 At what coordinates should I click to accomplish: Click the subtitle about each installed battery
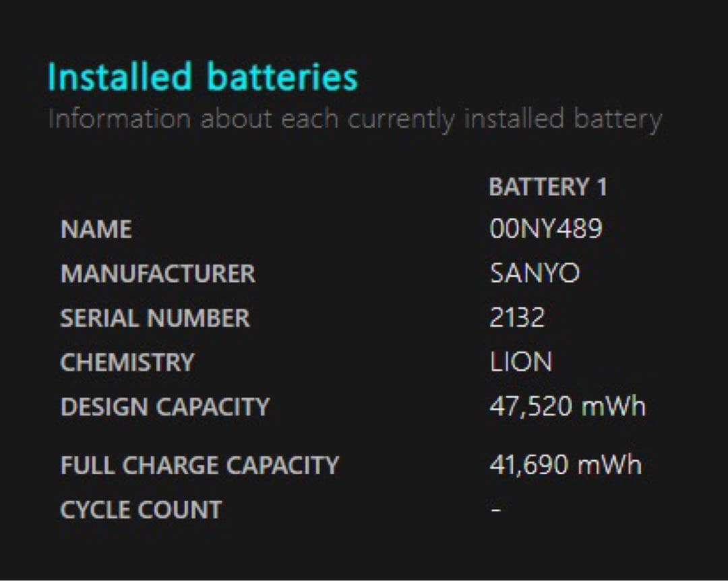click(x=355, y=119)
